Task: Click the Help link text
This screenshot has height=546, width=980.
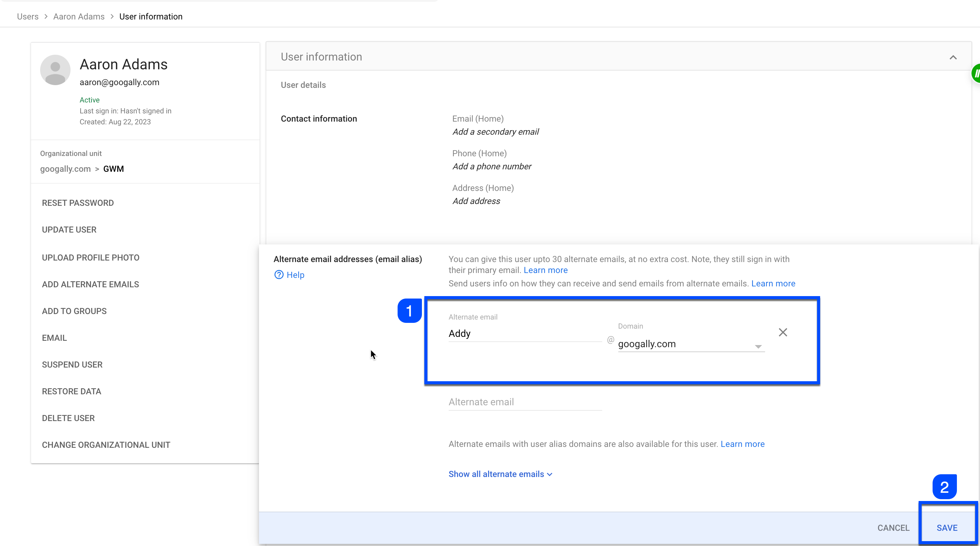Action: (x=295, y=275)
